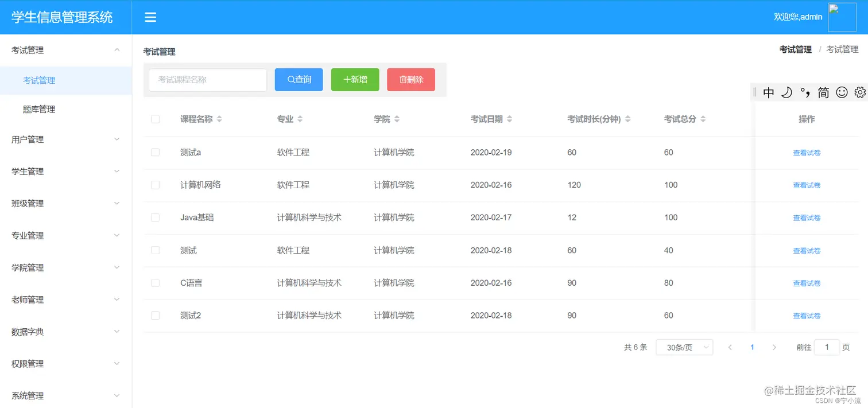Viewport: 868px width, 408px height.
Task: Focus the 考试课程名称 search field
Action: (x=208, y=80)
